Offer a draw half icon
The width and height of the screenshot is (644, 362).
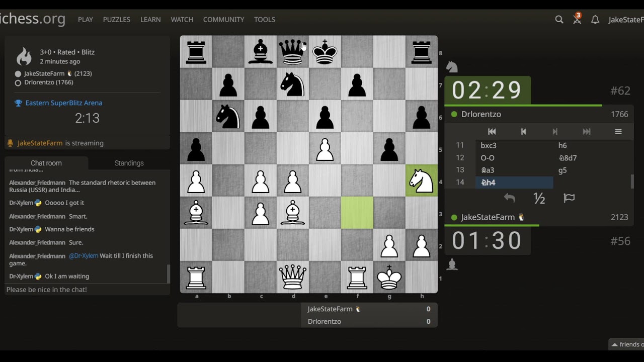539,199
